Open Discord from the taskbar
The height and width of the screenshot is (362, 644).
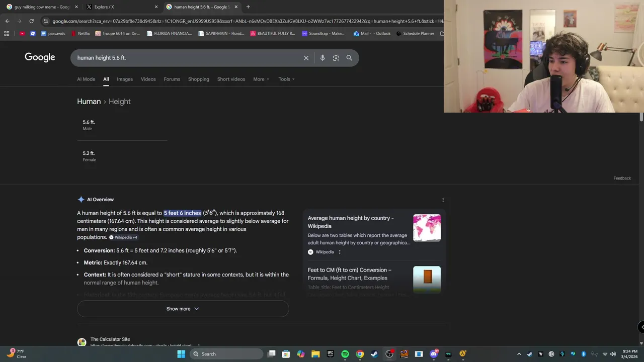(434, 354)
